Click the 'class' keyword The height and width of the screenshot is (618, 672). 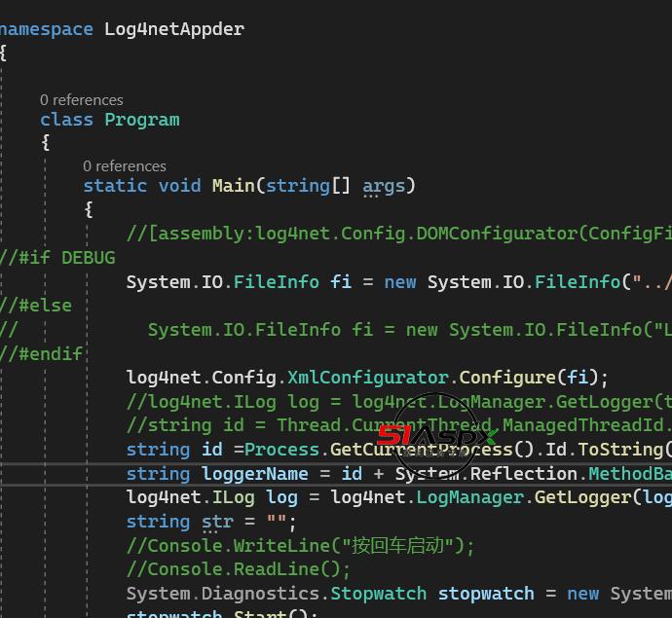tap(66, 120)
